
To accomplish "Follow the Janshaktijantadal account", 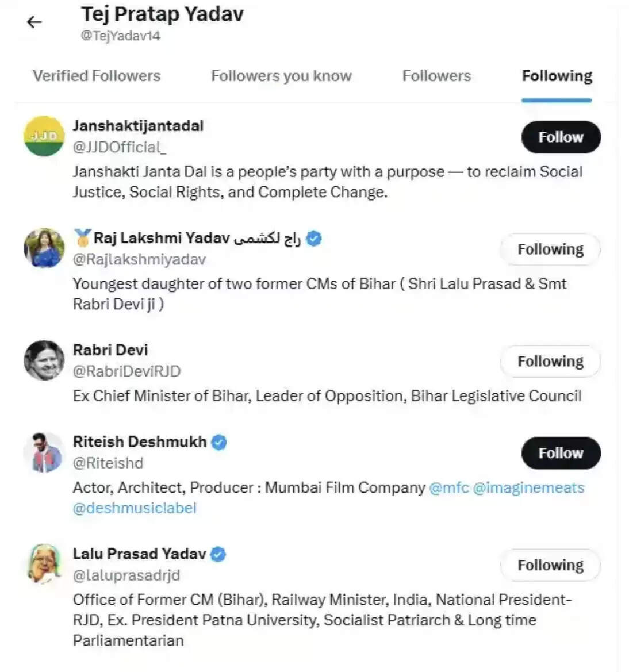I will [561, 137].
